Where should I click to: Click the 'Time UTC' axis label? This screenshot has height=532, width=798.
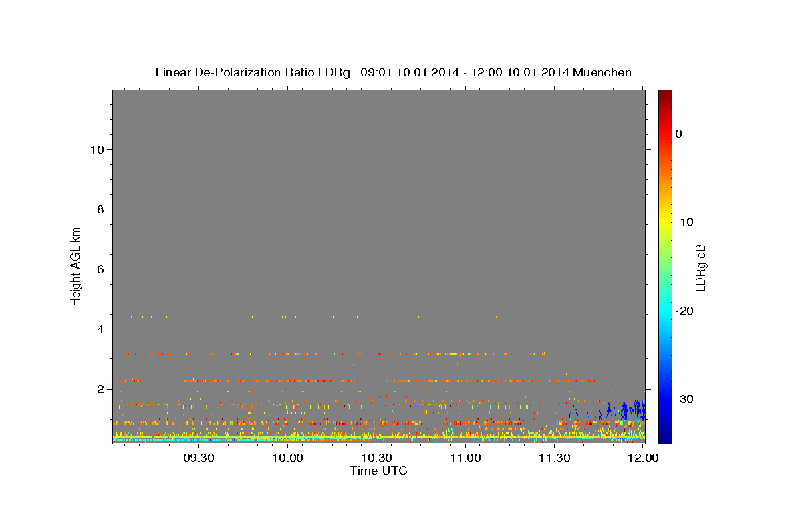pyautogui.click(x=378, y=471)
